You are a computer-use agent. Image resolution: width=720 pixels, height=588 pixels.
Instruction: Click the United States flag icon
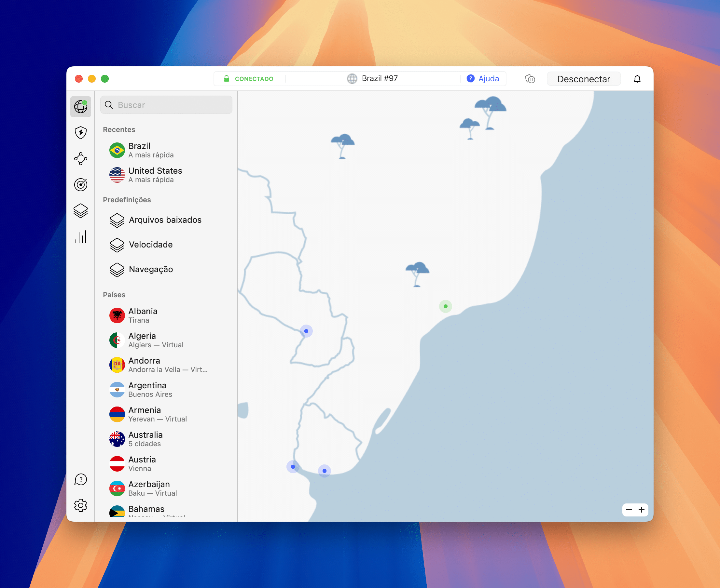click(117, 175)
